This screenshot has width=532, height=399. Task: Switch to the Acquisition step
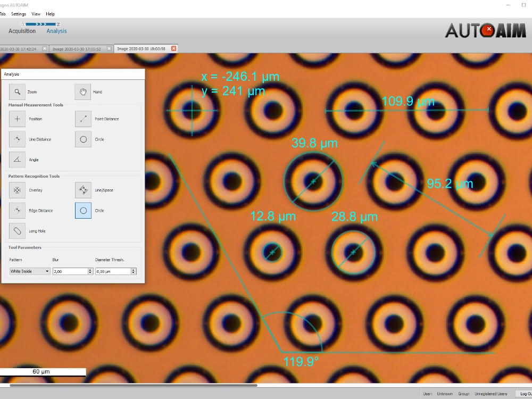(x=22, y=31)
